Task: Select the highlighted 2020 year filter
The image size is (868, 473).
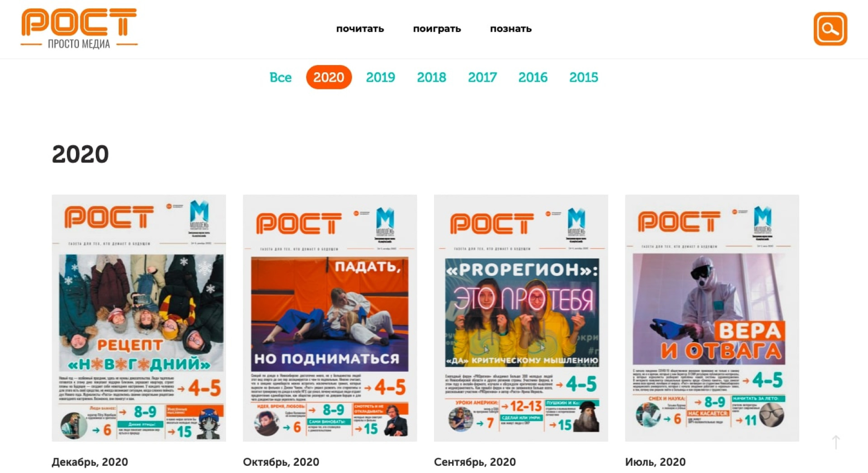Action: tap(329, 77)
